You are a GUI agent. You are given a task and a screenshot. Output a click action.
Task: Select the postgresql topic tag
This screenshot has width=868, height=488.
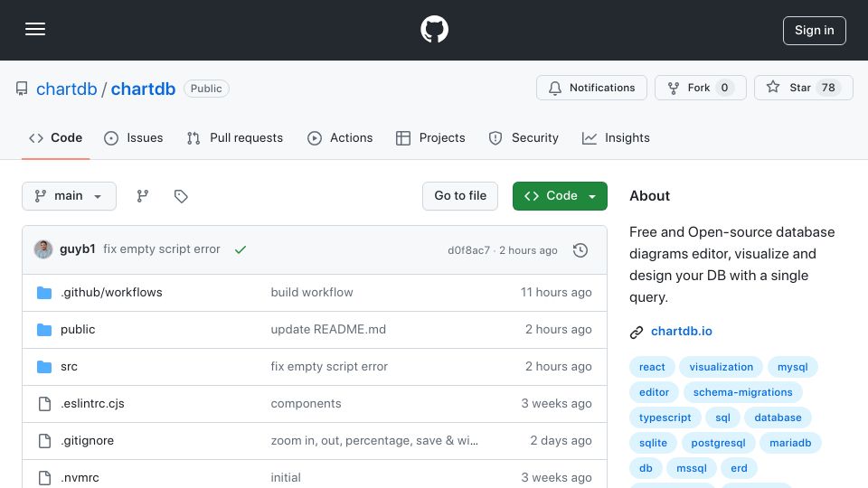tap(718, 443)
